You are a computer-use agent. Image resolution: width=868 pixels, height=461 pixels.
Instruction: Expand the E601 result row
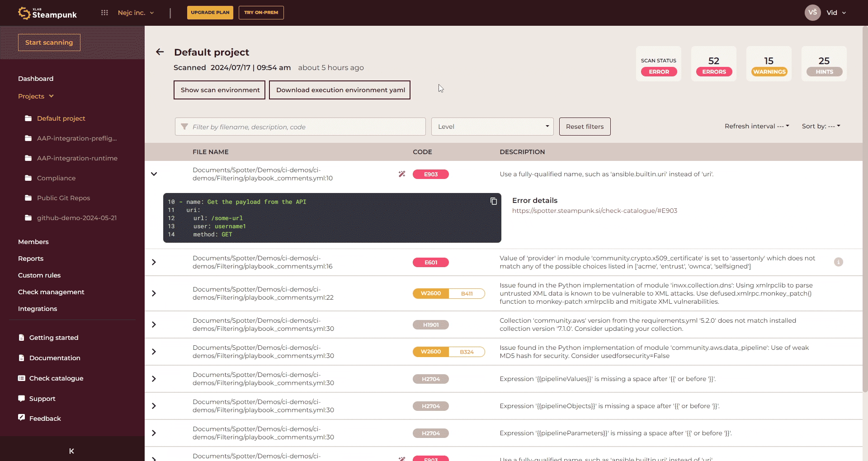(154, 262)
